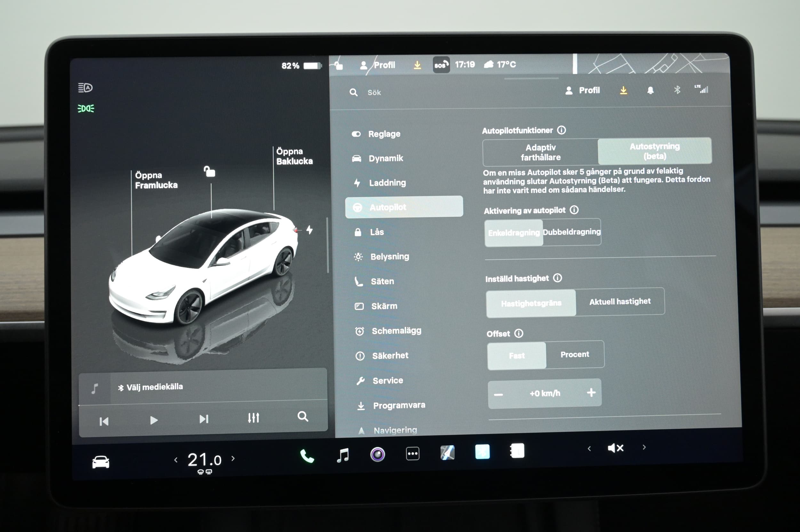Image resolution: width=800 pixels, height=532 pixels.
Task: Tap info icon next to Offset
Action: (x=519, y=333)
